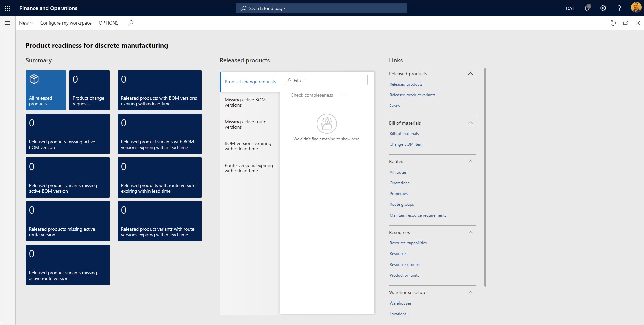The image size is (644, 325).
Task: Switch to Missing active BOM versions tab
Action: 250,102
